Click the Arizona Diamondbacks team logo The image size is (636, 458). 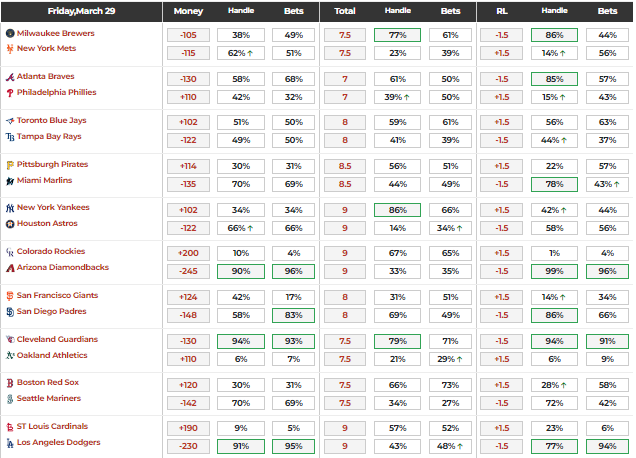point(10,268)
